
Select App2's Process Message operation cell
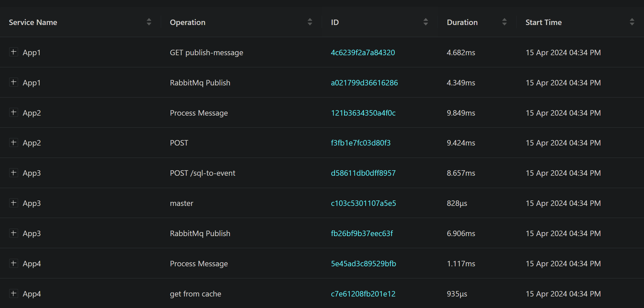pos(199,113)
